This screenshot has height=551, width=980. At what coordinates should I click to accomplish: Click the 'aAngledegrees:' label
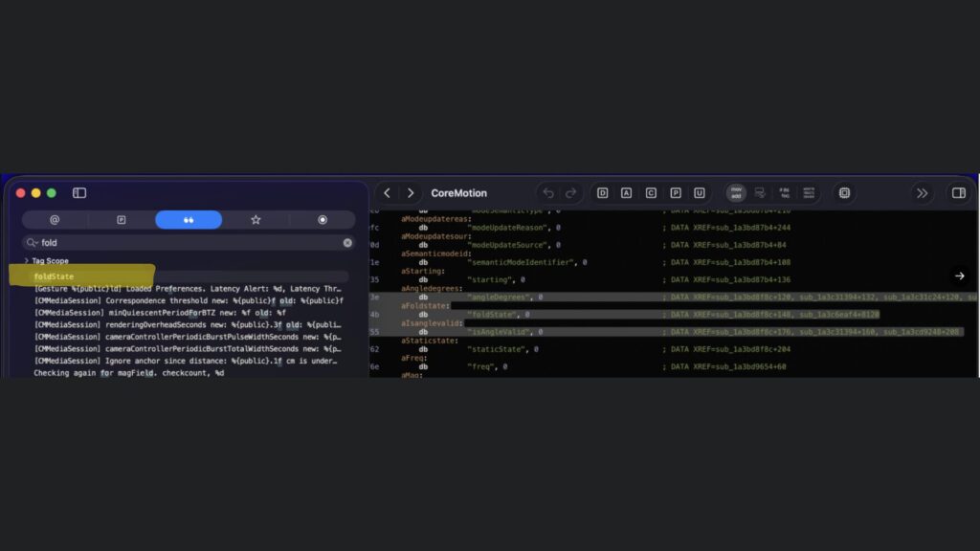tap(432, 289)
